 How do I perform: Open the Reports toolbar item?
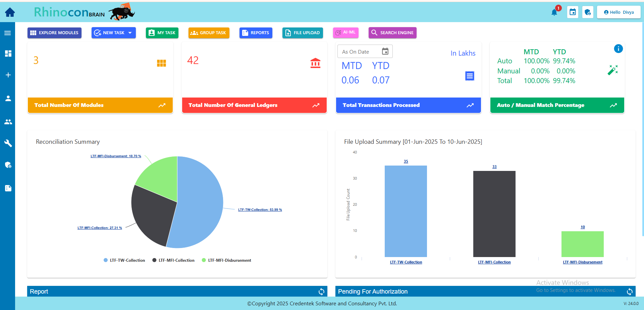[256, 33]
